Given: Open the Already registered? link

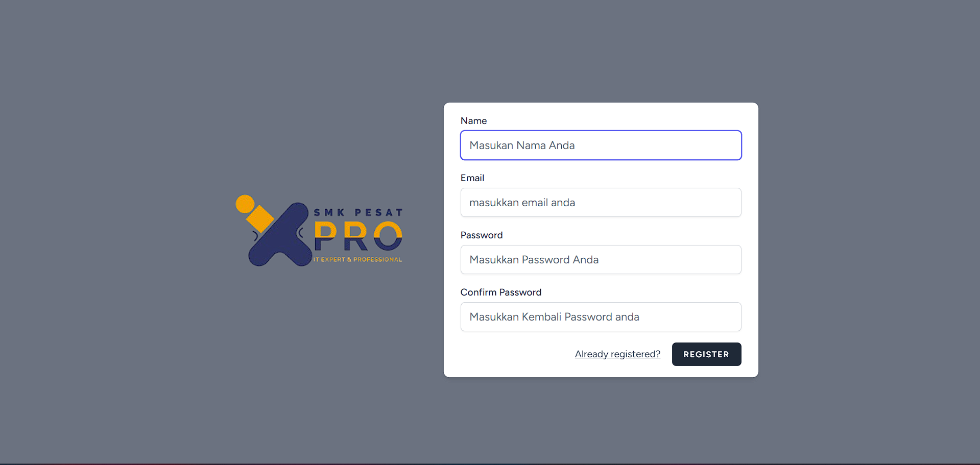Looking at the screenshot, I should point(617,354).
